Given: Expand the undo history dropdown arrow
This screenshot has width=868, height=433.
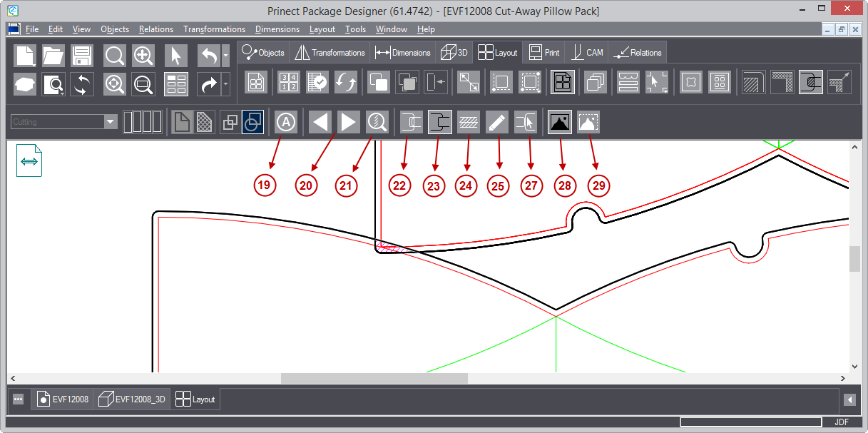Looking at the screenshot, I should pyautogui.click(x=226, y=56).
